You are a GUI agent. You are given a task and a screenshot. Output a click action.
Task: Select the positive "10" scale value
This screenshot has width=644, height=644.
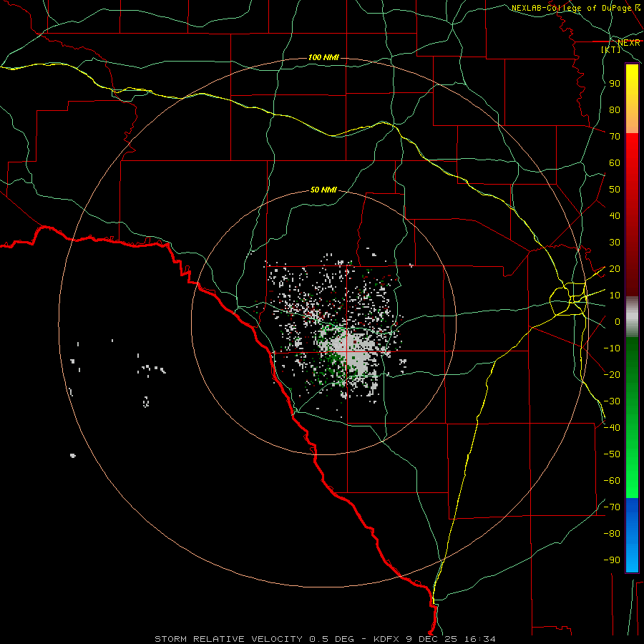click(x=615, y=296)
